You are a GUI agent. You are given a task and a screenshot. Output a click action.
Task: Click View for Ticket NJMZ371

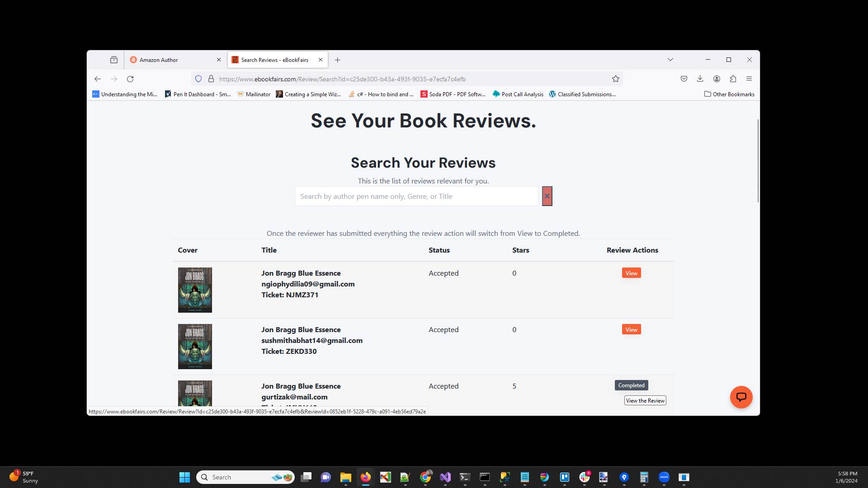click(x=631, y=272)
